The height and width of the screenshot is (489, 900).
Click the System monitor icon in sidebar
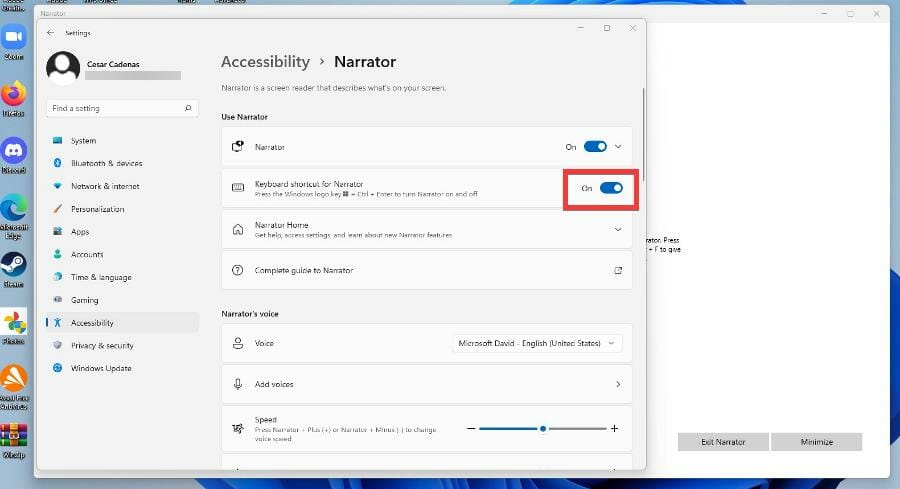[x=57, y=140]
